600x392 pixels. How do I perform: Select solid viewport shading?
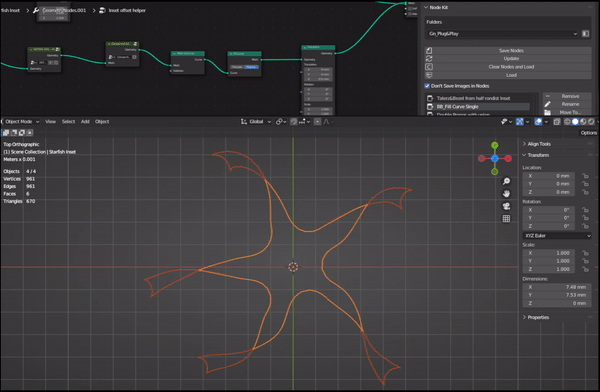575,122
